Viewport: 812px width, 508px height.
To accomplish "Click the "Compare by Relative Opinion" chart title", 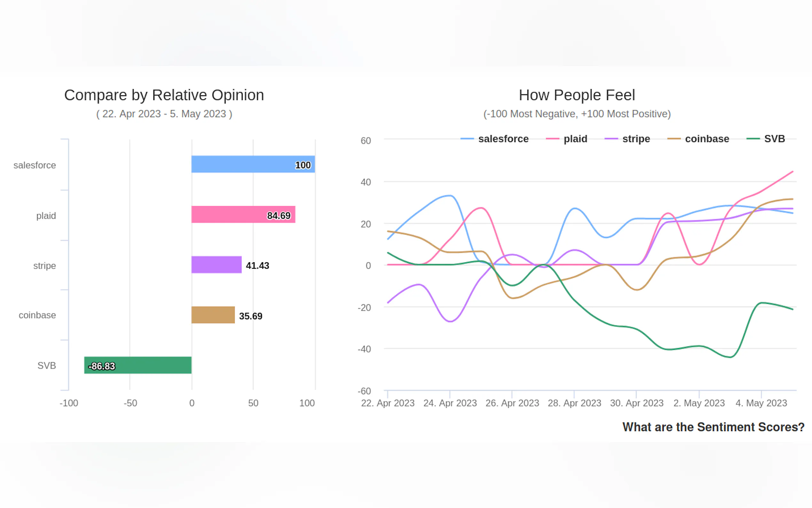I will [164, 95].
